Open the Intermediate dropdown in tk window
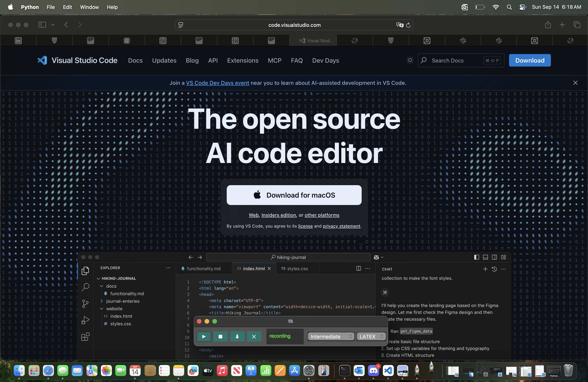This screenshot has height=382, width=588. click(331, 336)
